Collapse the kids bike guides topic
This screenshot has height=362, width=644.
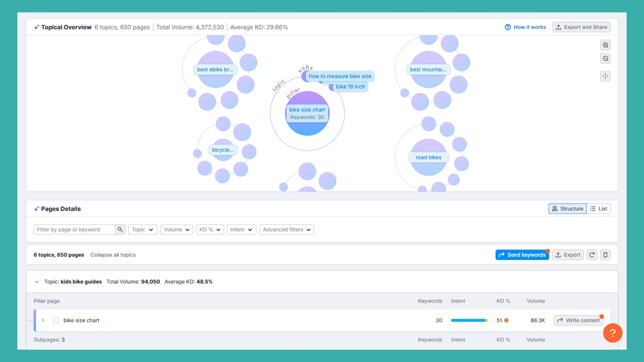click(x=37, y=282)
